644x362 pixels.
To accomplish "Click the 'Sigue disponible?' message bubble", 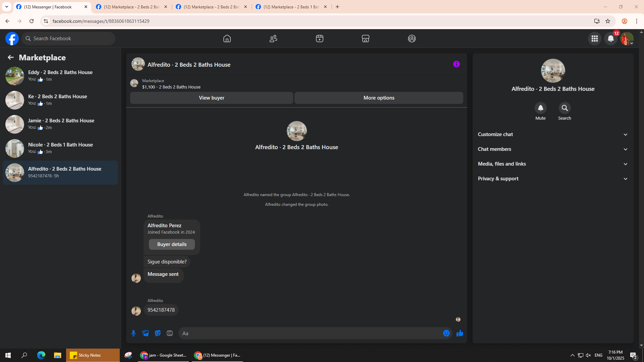I will [167, 262].
